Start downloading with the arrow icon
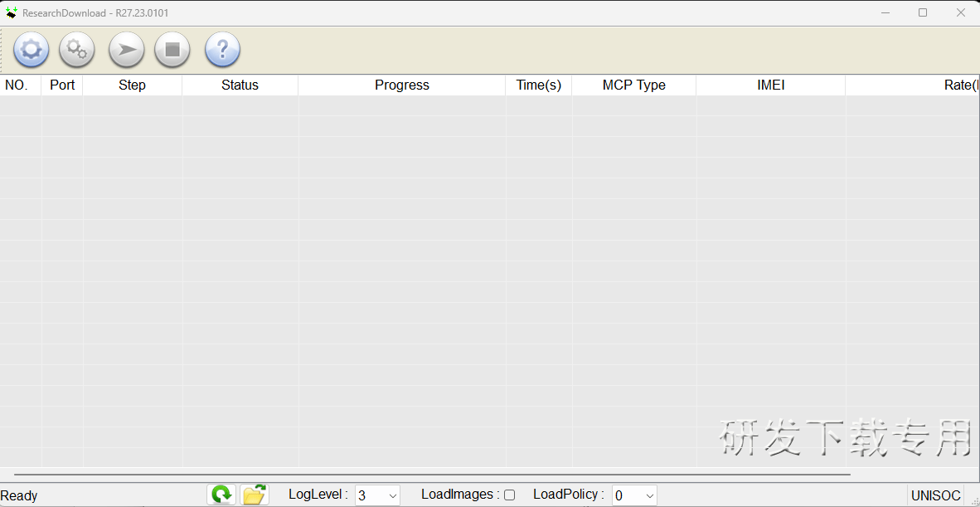The width and height of the screenshot is (980, 507). point(126,50)
